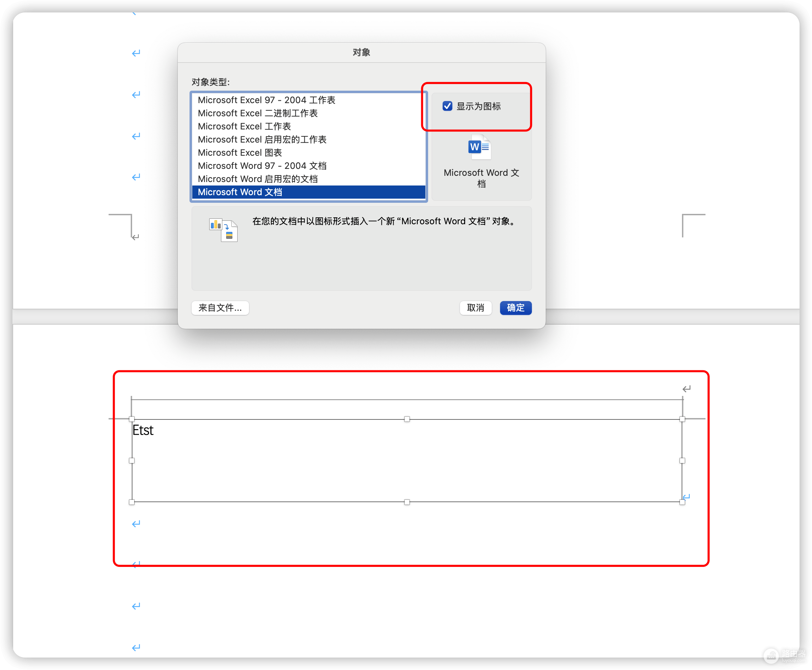Select Microsoft Word 97 - 2004 文档
Viewport: 812px width, 670px height.
(308, 165)
